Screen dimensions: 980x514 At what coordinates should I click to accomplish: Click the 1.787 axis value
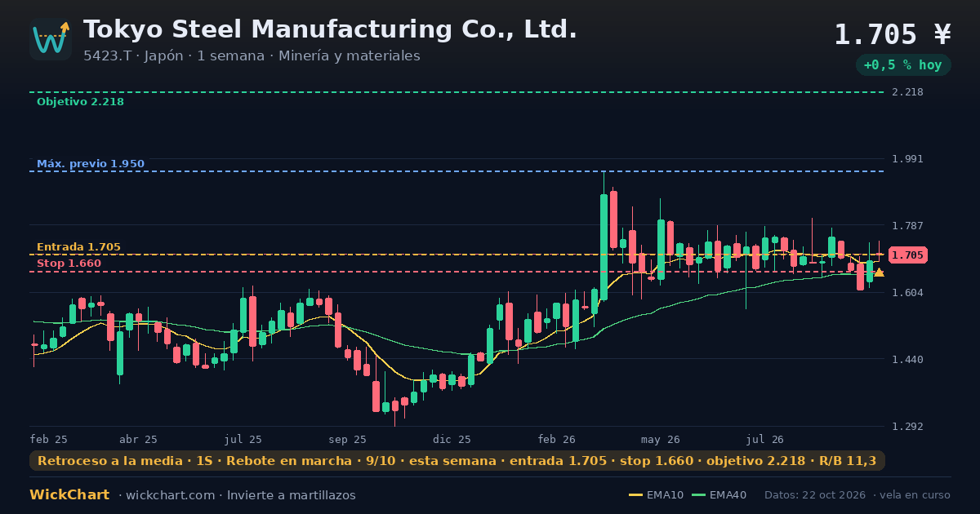click(x=907, y=226)
